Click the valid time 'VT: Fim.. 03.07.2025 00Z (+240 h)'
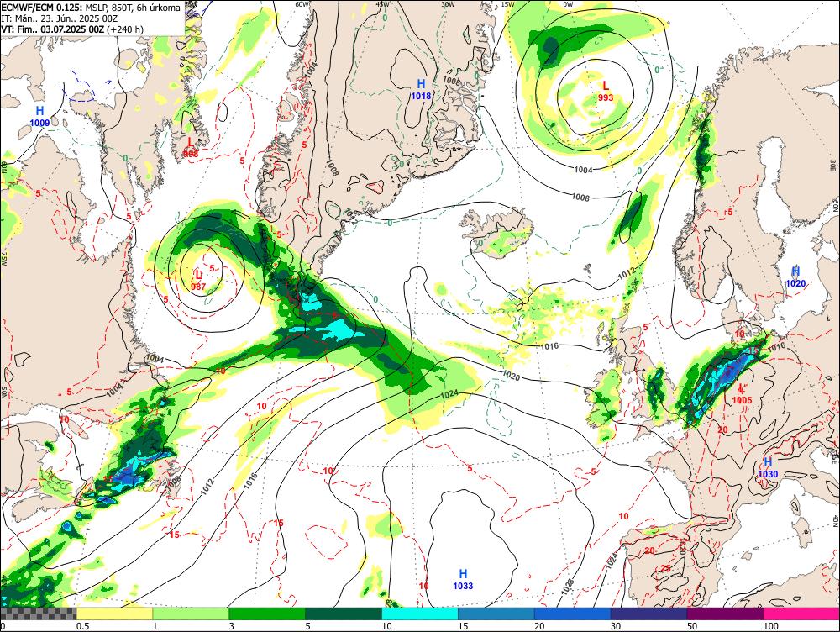The image size is (840, 632). click(x=72, y=29)
